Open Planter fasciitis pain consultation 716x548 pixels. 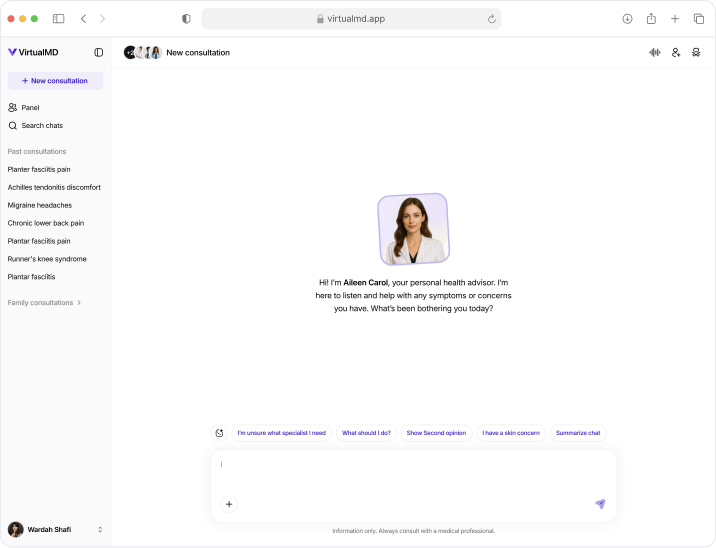pos(39,169)
